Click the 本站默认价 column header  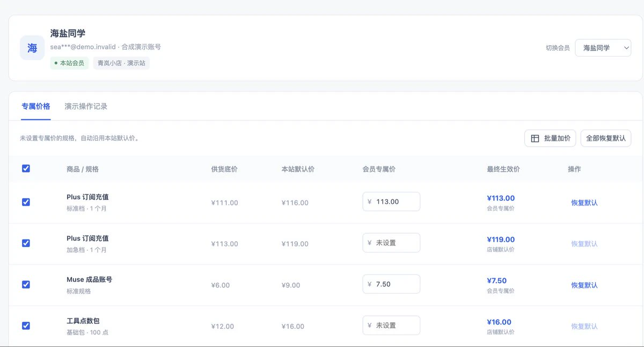298,169
